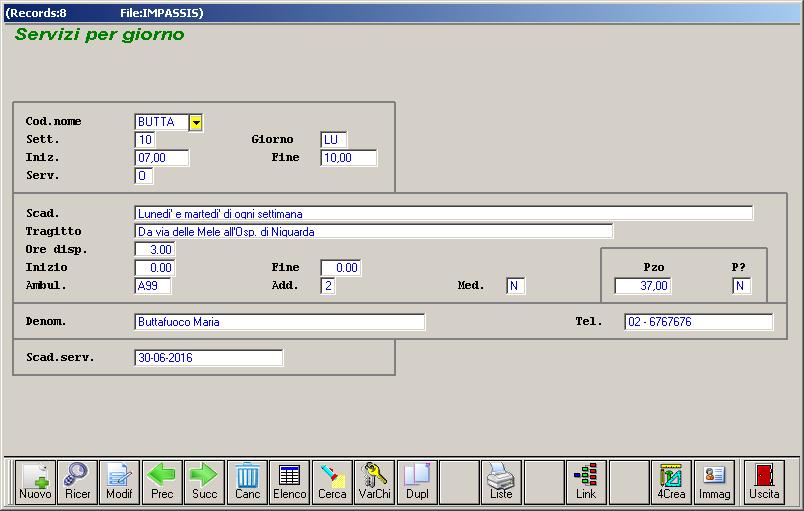Click the Ambul. label

click(46, 285)
